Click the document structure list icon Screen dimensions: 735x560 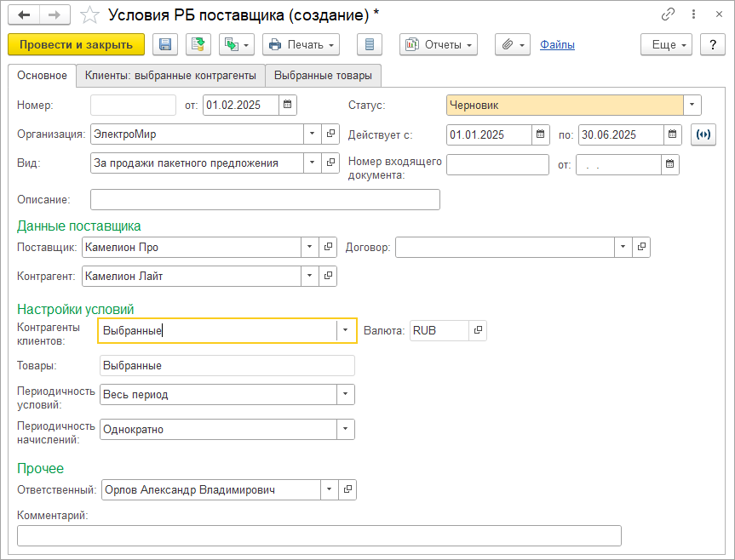[369, 45]
